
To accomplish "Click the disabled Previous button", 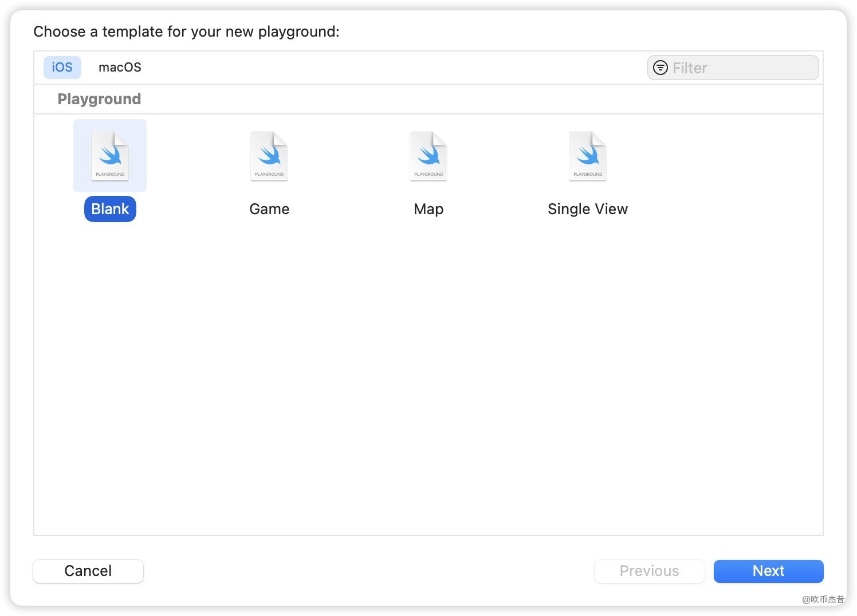I will pyautogui.click(x=649, y=571).
